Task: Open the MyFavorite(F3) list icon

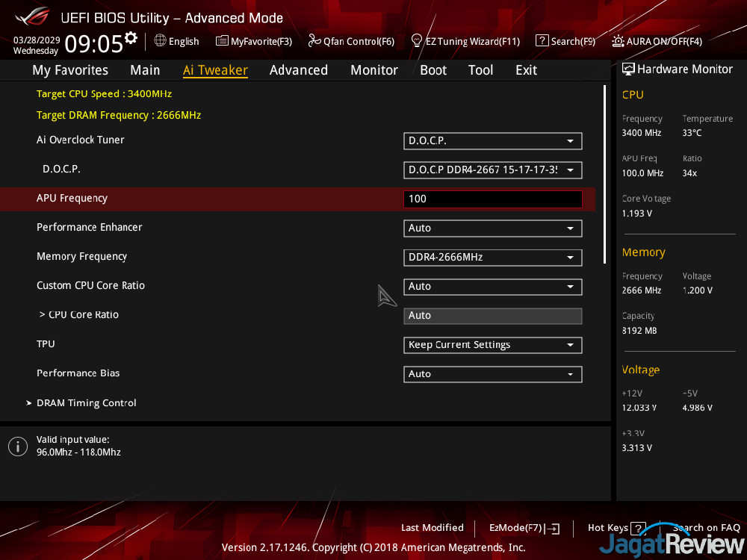Action: [222, 41]
